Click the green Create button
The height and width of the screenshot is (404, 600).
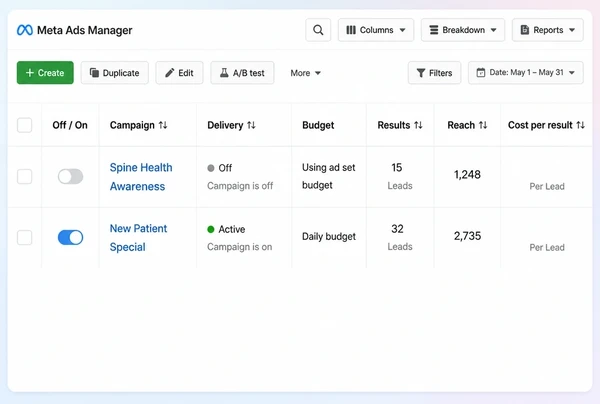pyautogui.click(x=45, y=73)
